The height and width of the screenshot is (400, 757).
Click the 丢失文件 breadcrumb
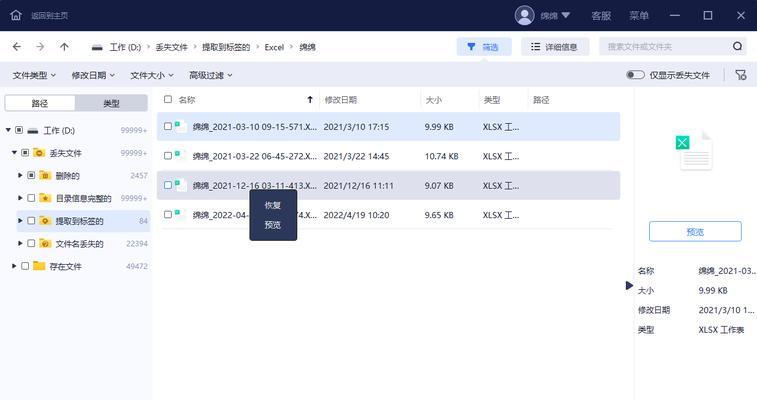point(171,47)
